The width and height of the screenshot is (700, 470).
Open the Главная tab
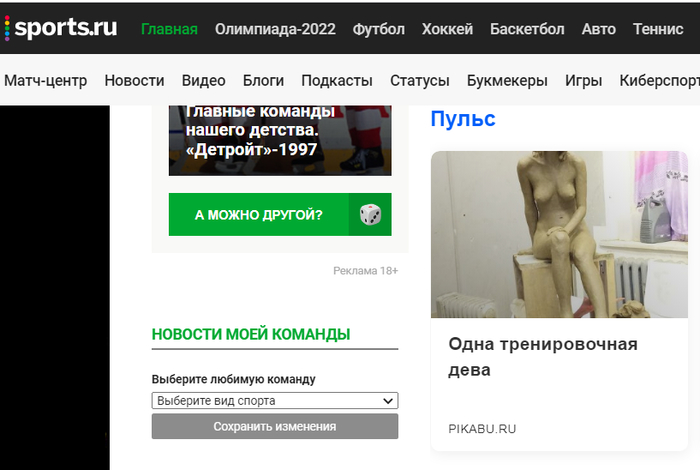pos(169,29)
